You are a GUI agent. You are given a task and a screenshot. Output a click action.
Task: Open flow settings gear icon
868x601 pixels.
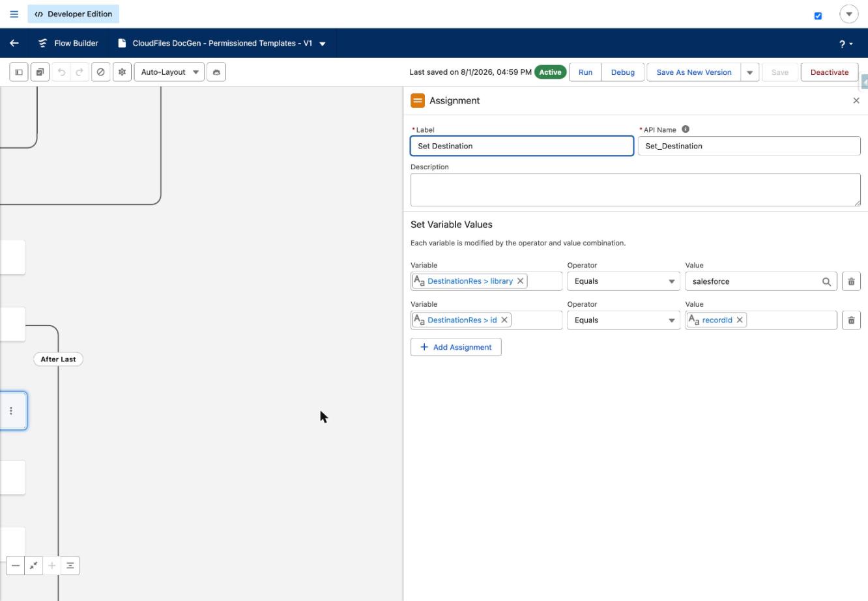tap(122, 72)
